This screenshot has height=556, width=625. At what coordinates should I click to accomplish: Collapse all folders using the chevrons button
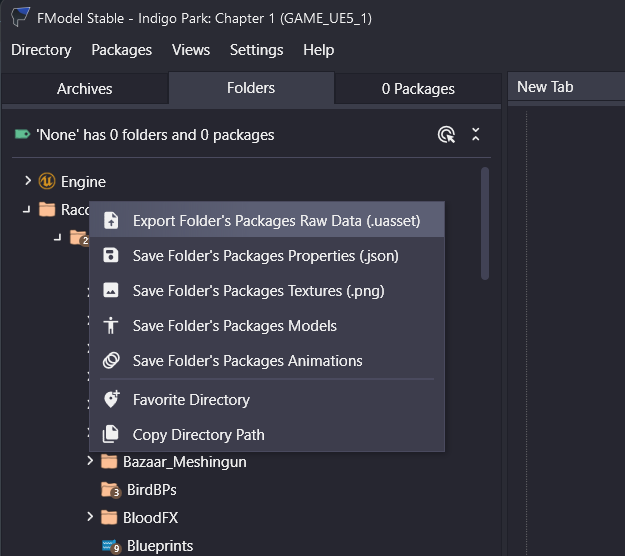475,135
